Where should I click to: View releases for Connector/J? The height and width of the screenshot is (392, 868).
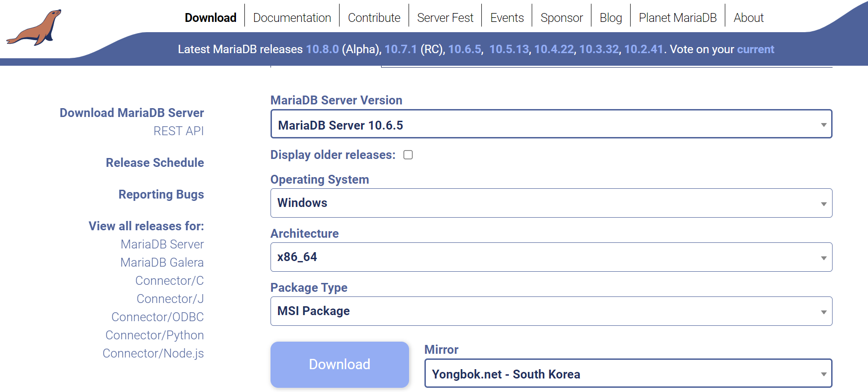(x=170, y=299)
